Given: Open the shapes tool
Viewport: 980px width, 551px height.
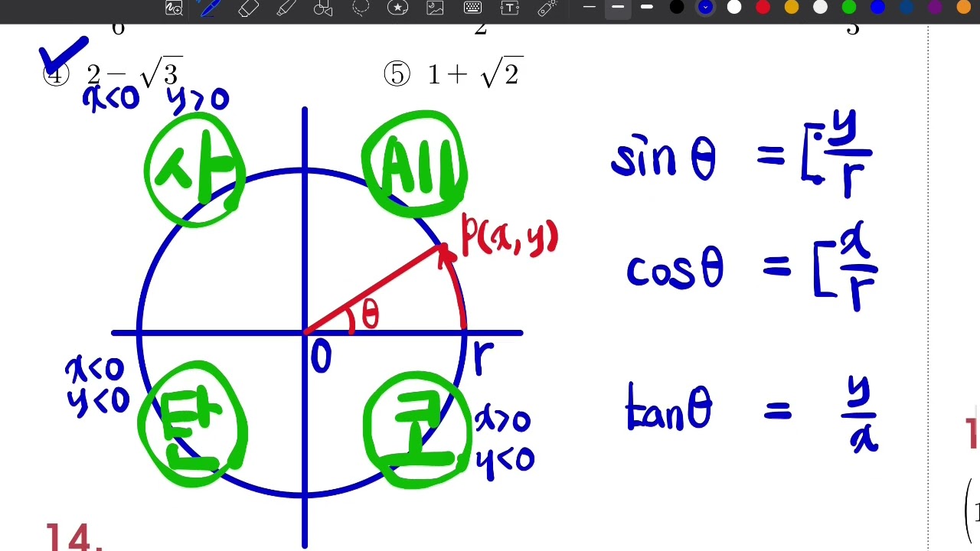Looking at the screenshot, I should coord(323,8).
